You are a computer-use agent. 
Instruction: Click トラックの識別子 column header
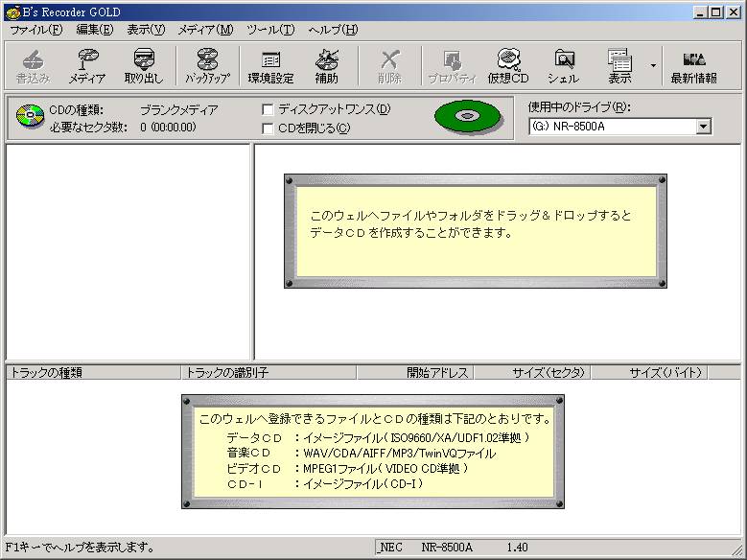268,373
